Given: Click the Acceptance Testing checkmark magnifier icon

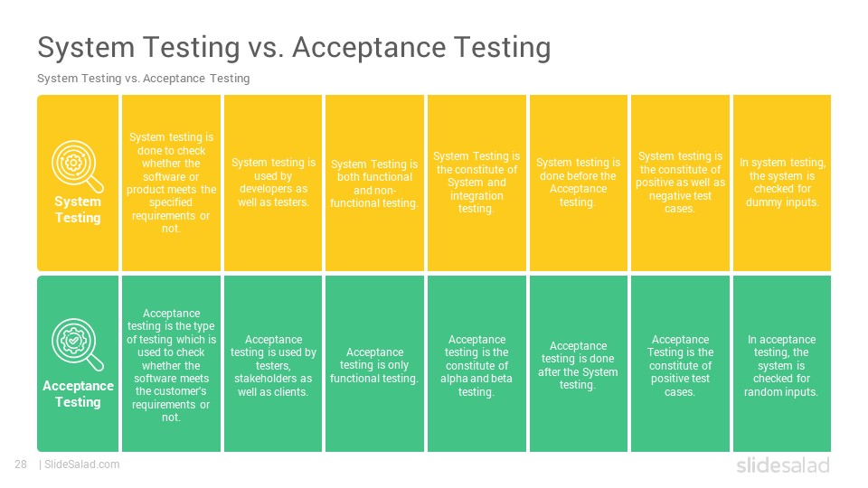Looking at the screenshot, I should click(77, 344).
